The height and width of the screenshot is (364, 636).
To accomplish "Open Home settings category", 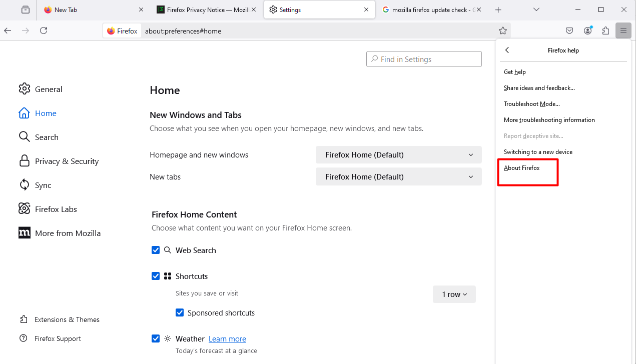I will pos(38,113).
